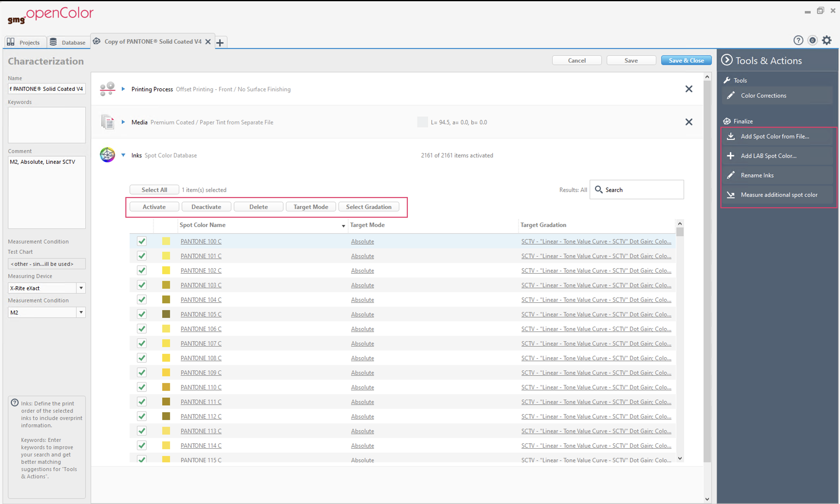Click the Rename Inks pencil icon
This screenshot has width=840, height=504.
730,175
